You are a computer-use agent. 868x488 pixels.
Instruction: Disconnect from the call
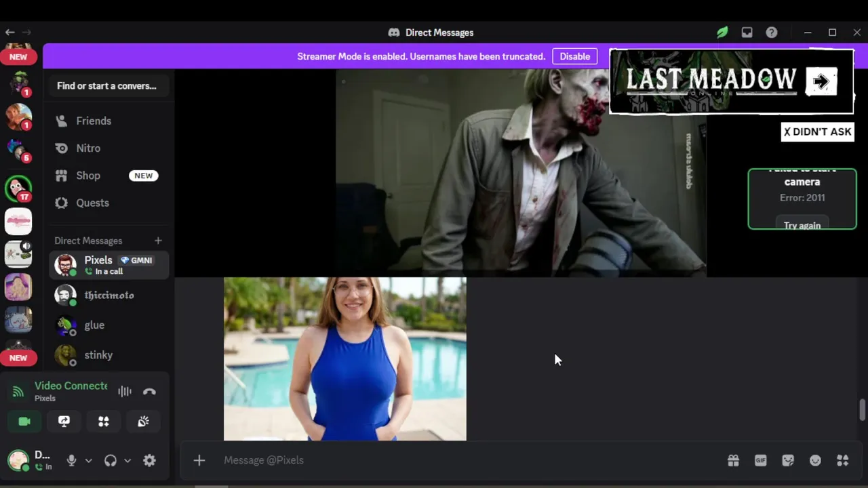(150, 391)
